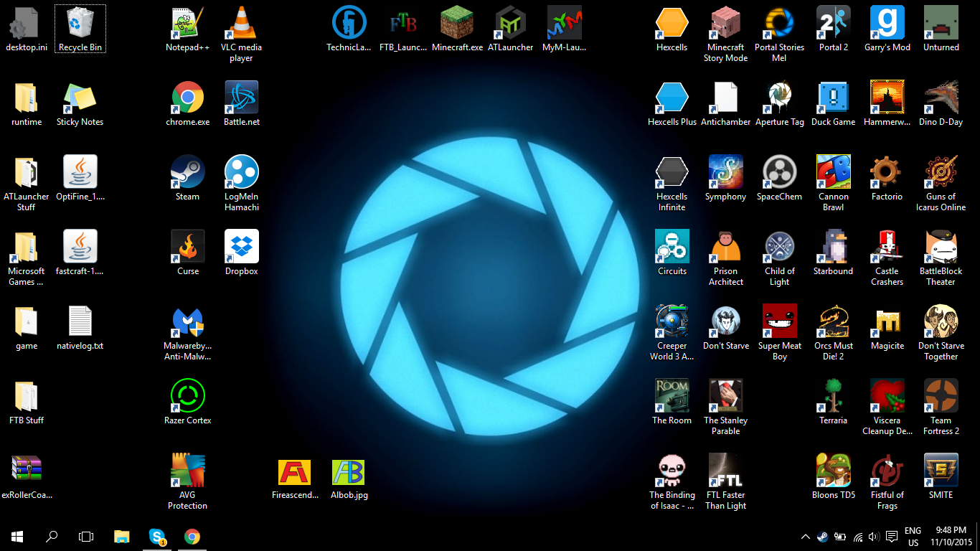The width and height of the screenshot is (980, 551).
Task: Click the Super Meat Boy shortcut
Action: click(779, 321)
